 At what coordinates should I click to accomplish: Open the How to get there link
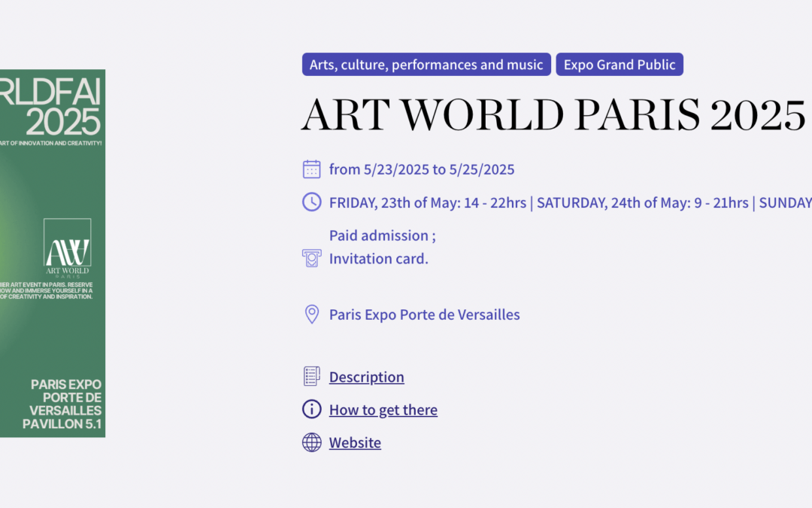(x=383, y=409)
